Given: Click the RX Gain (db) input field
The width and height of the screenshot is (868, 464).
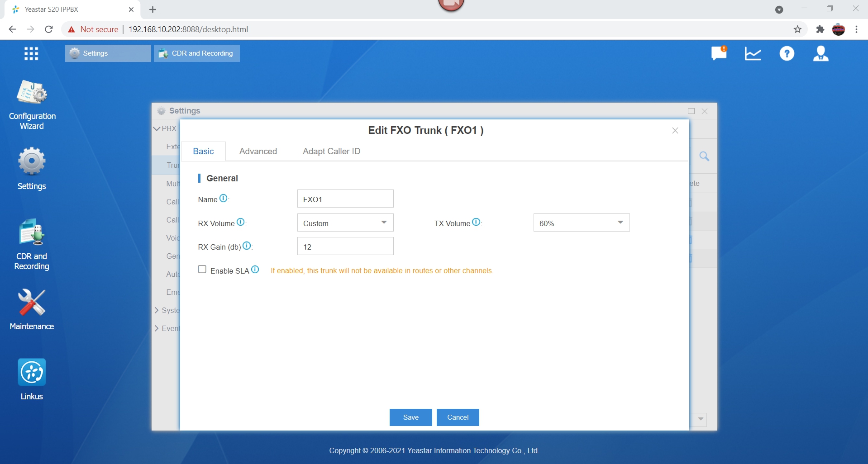Looking at the screenshot, I should 345,246.
